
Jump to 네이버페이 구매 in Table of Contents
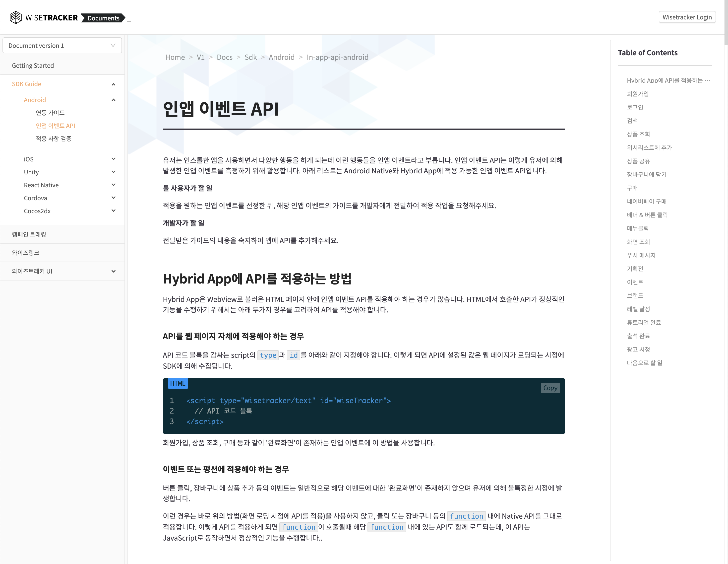coord(646,201)
